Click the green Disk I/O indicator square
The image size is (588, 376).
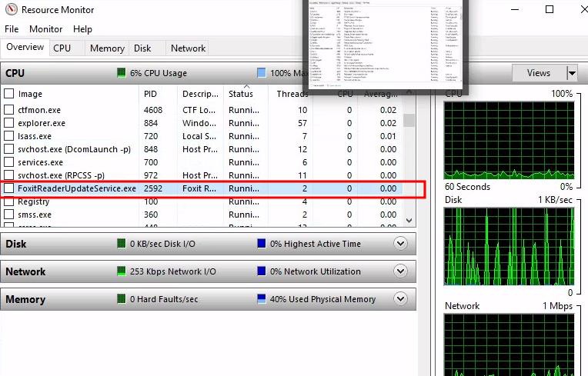tap(121, 244)
